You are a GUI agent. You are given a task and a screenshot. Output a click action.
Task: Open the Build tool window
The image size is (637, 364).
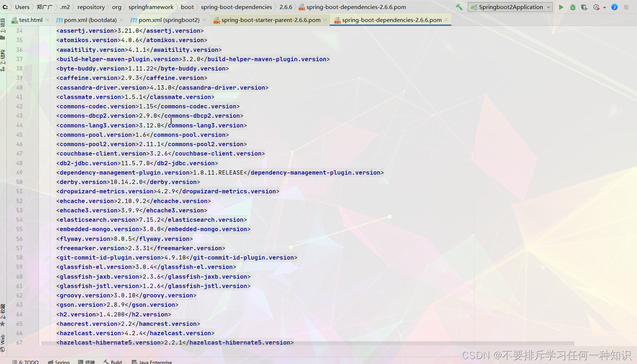[113, 362]
